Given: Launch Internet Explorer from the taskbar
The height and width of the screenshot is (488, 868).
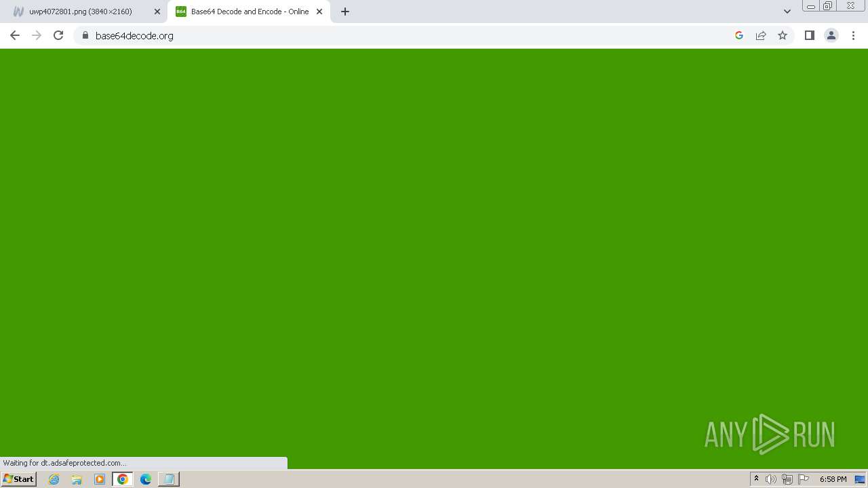Looking at the screenshot, I should click(54, 479).
